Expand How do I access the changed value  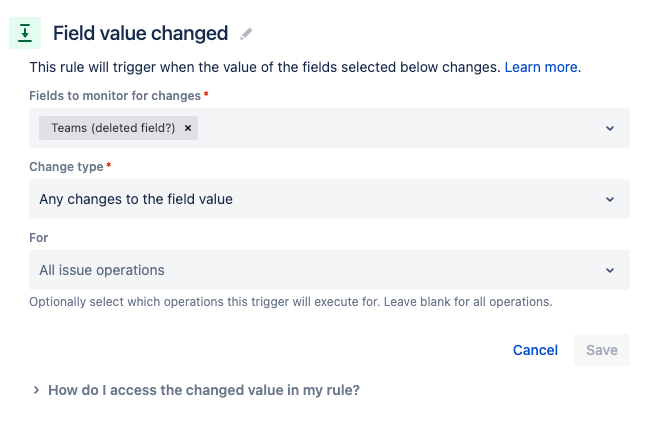[x=203, y=390]
